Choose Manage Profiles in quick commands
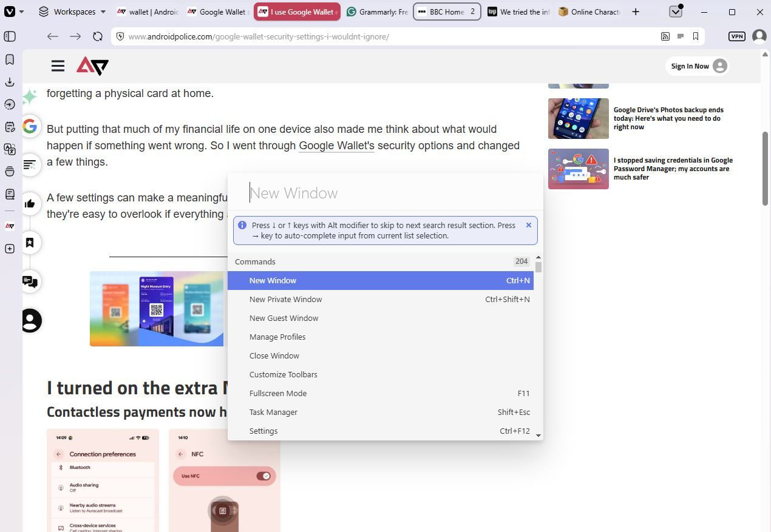 point(381,337)
